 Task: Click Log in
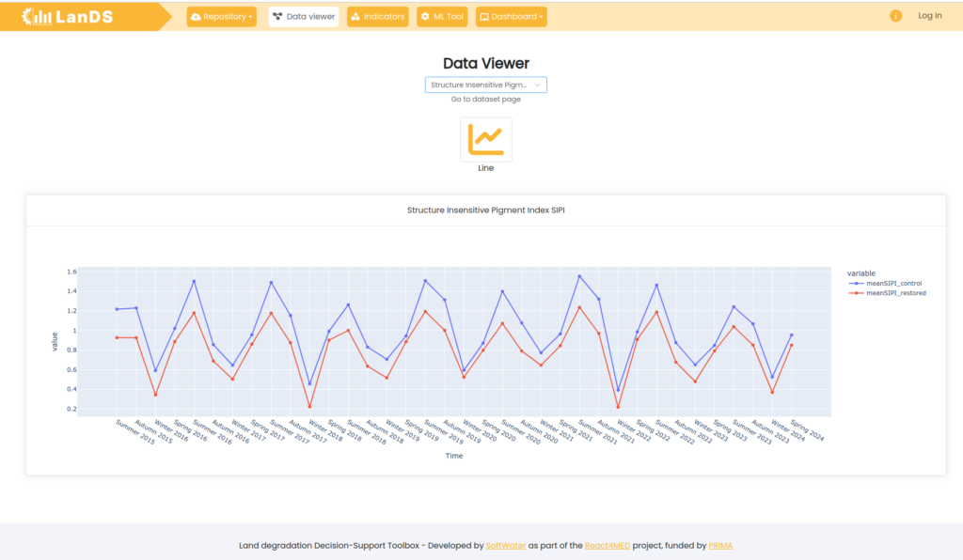tap(930, 16)
